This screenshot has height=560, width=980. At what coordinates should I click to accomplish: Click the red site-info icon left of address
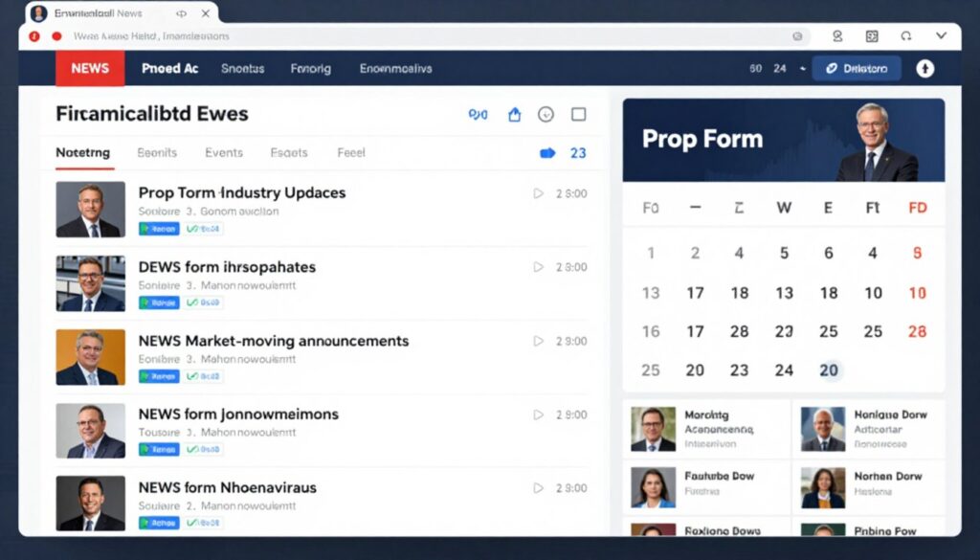tap(34, 36)
